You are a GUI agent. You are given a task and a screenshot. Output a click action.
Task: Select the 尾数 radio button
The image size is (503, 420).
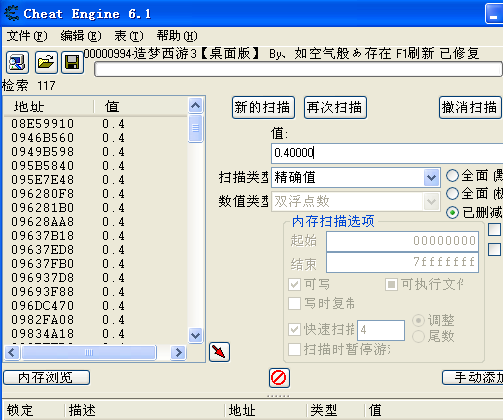418,336
